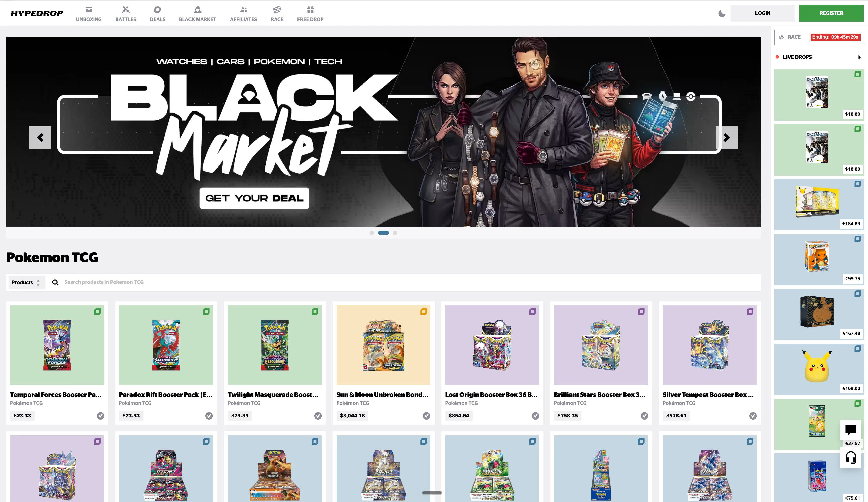Click purple rarity icon on Lost Origin card

point(532,312)
